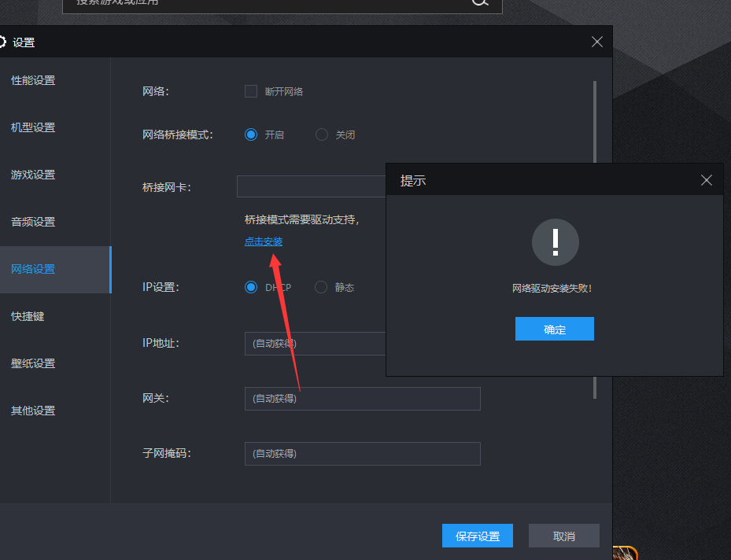The width and height of the screenshot is (731, 560).
Task: Close the 设置 window with X icon
Action: (597, 42)
